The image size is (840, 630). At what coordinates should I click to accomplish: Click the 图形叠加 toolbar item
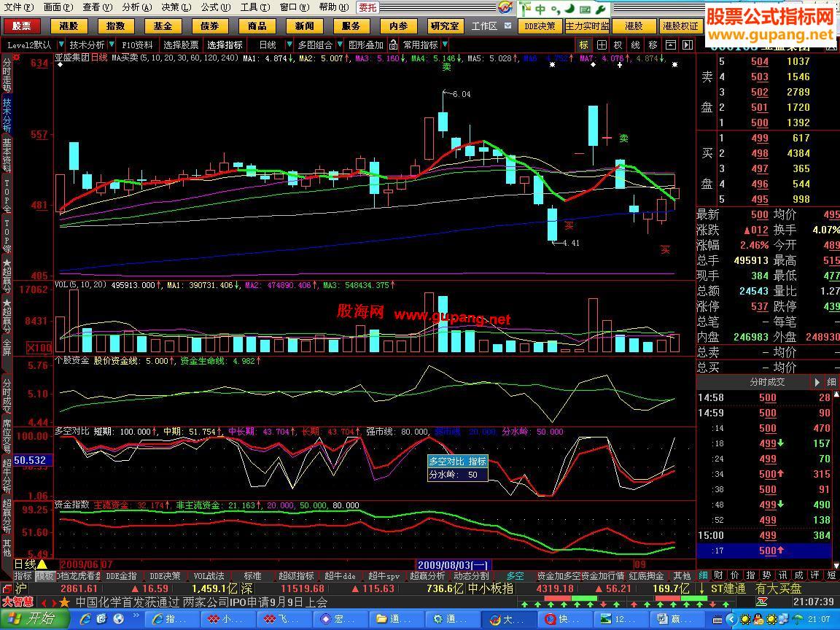pos(366,45)
